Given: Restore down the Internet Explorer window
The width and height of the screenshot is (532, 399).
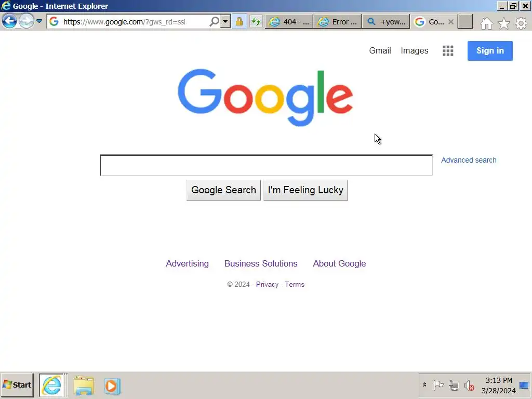Looking at the screenshot, I should 513,6.
